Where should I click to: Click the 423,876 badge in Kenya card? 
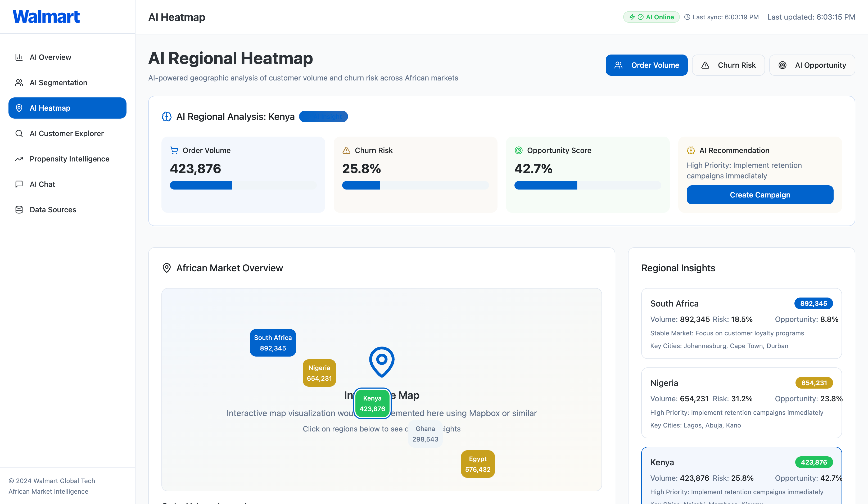[814, 462]
